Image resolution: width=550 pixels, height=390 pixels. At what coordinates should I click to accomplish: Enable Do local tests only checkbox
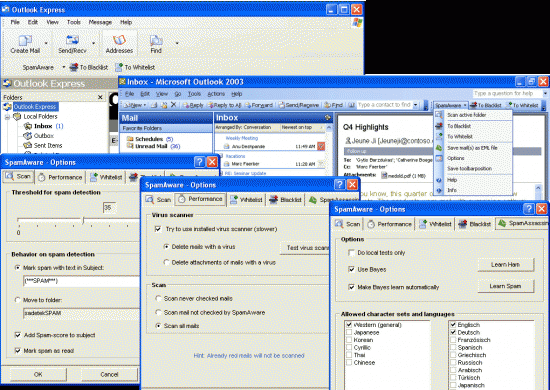(351, 253)
